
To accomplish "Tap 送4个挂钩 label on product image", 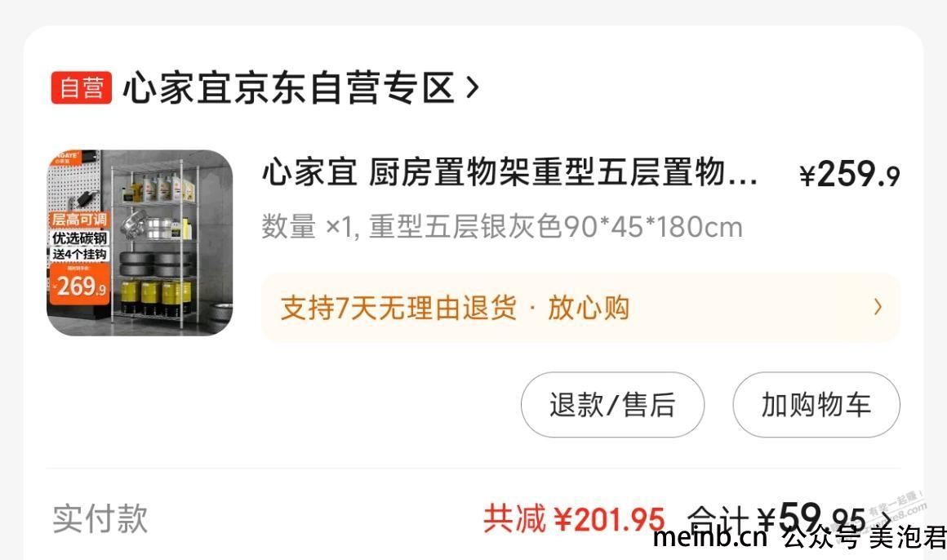I will (79, 255).
